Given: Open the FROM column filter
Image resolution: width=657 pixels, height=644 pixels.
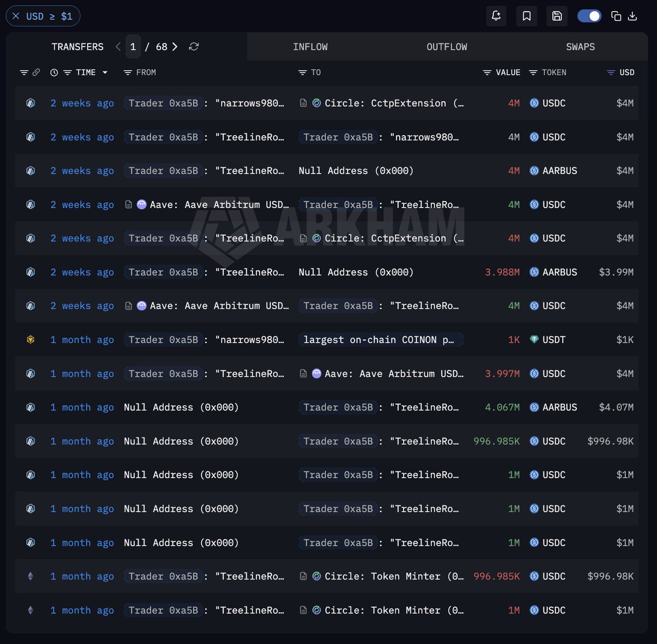Looking at the screenshot, I should (128, 72).
